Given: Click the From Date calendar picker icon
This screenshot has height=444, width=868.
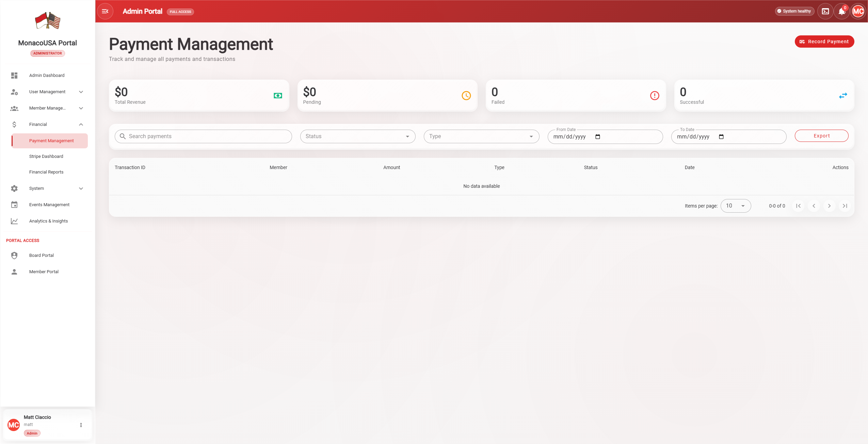Looking at the screenshot, I should pos(598,137).
